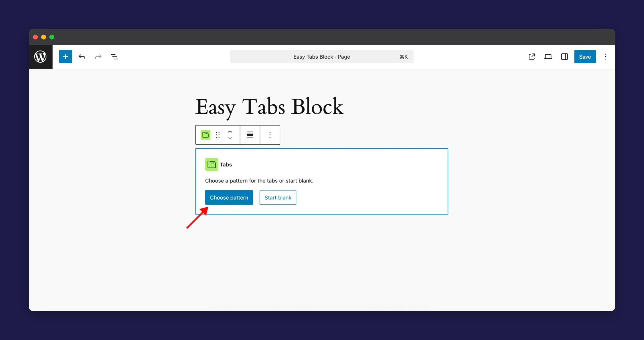
Task: Minimize the window with yellow button
Action: tap(44, 37)
